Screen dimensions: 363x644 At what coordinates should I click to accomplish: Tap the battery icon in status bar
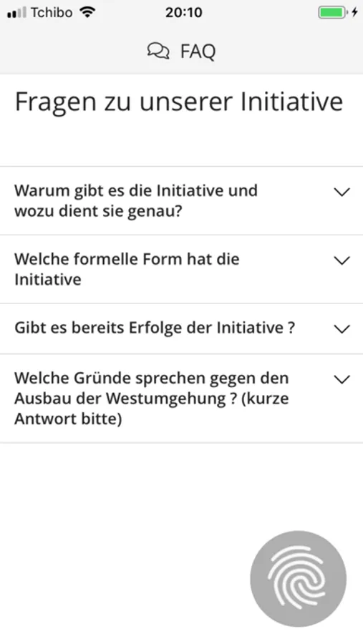point(332,13)
